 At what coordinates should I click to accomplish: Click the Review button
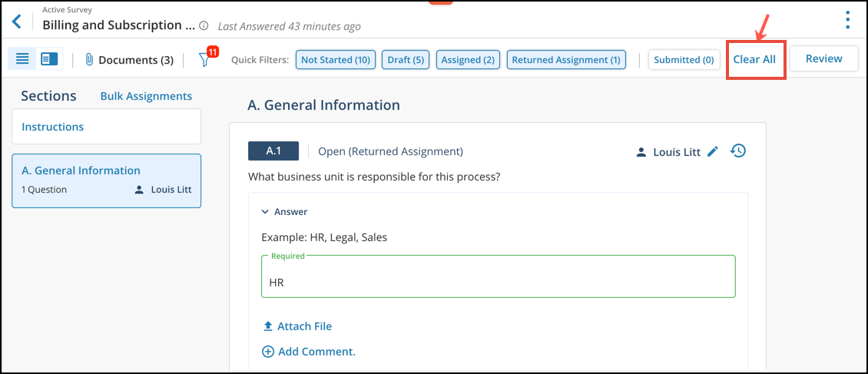pos(823,58)
